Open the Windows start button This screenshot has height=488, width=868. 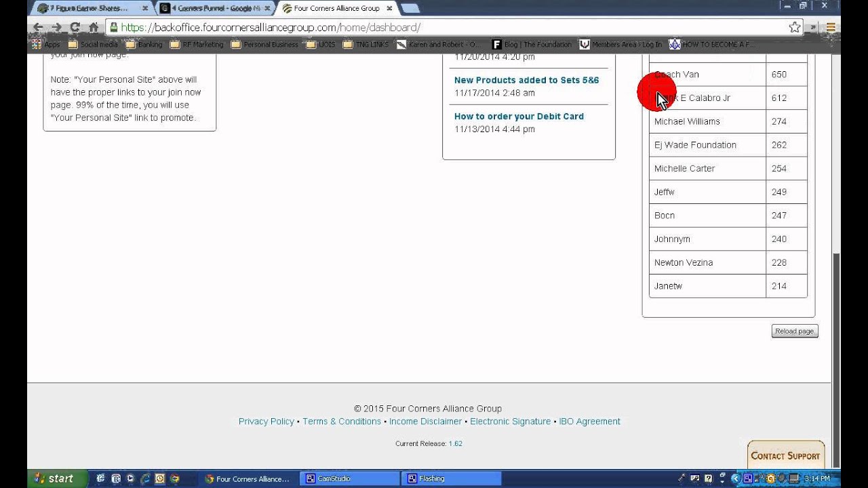[x=57, y=479]
